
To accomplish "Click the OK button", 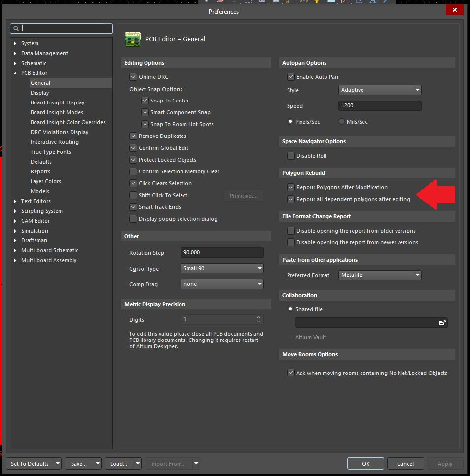I will click(x=365, y=464).
